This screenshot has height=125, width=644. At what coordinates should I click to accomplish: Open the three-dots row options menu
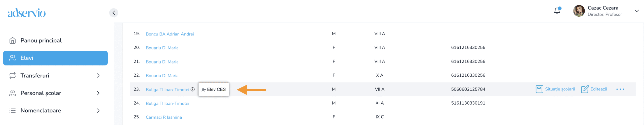click(x=620, y=89)
